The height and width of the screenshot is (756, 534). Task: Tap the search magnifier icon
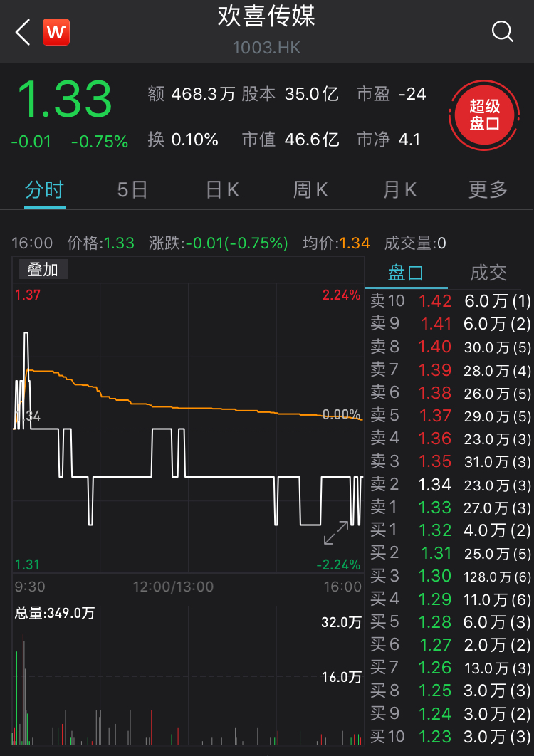503,32
